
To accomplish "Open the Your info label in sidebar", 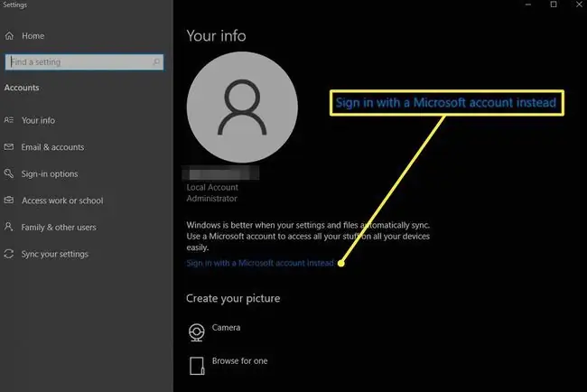I will click(38, 120).
